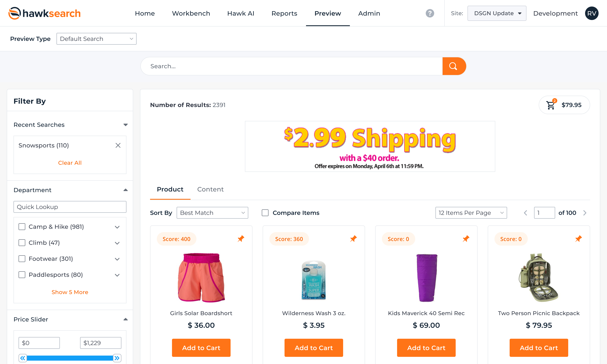The height and width of the screenshot is (364, 607).
Task: Expand the Climb department subcategories
Action: pos(117,243)
